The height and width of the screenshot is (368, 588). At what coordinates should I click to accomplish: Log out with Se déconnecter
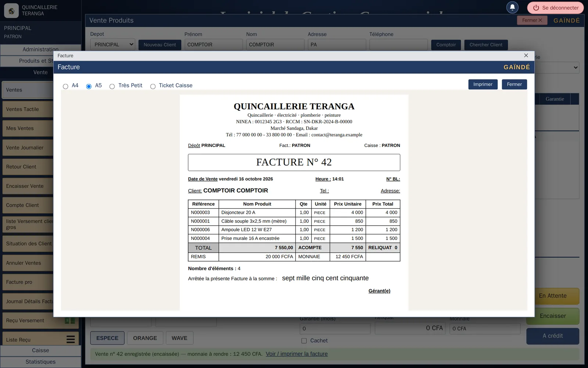[x=556, y=8]
